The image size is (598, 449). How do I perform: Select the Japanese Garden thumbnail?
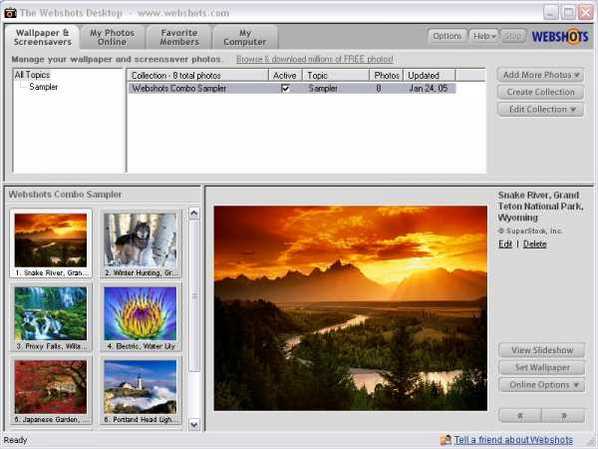[51, 390]
